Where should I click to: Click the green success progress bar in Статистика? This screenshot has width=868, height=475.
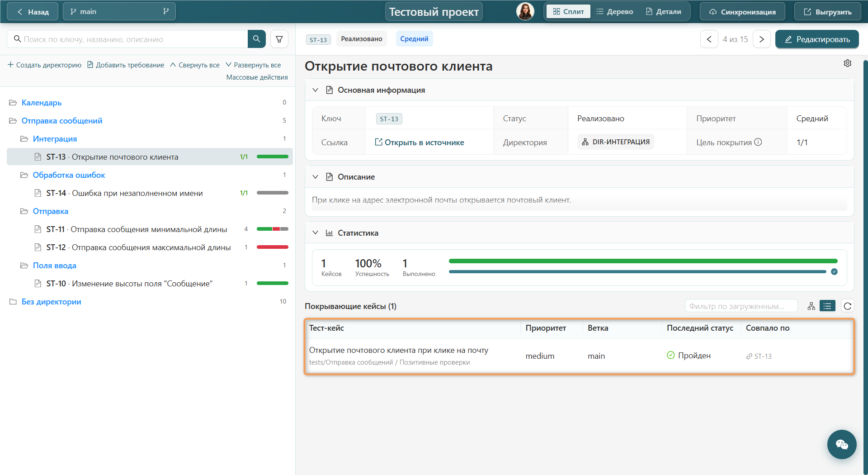643,261
